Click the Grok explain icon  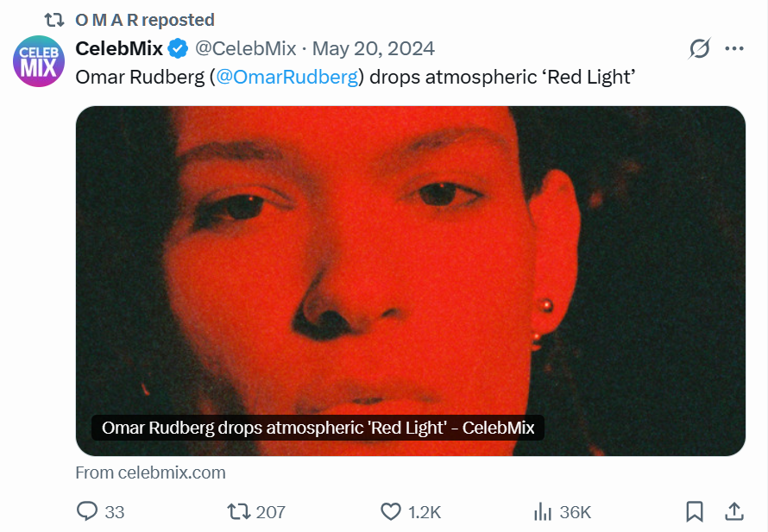699,49
